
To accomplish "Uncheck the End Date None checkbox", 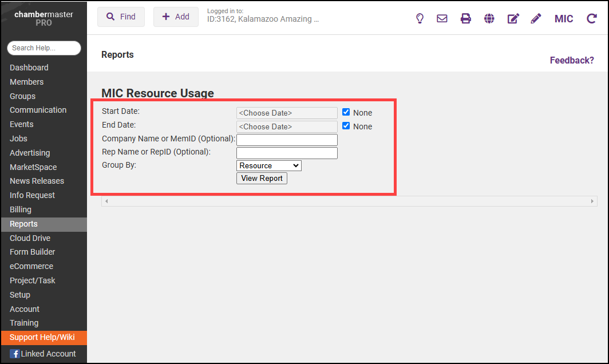I will [x=346, y=126].
